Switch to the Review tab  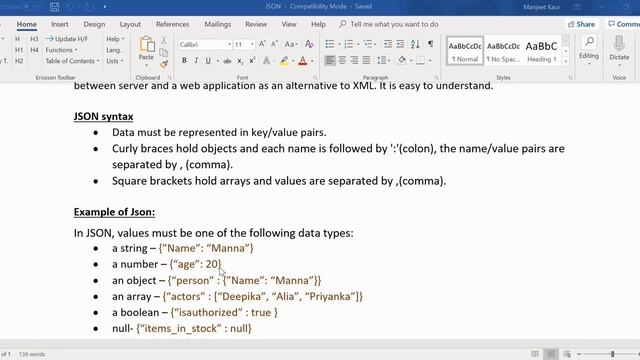256,24
